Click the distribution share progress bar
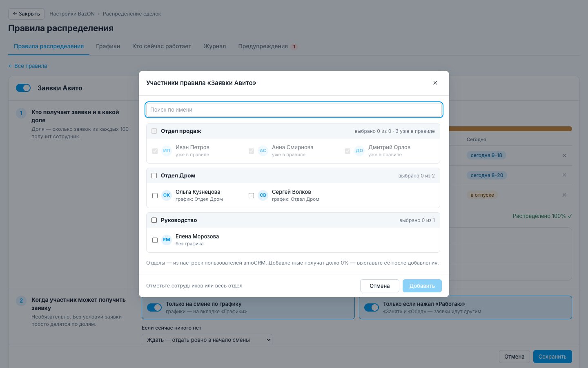Viewport: 588px width, 368px height. pos(510,129)
